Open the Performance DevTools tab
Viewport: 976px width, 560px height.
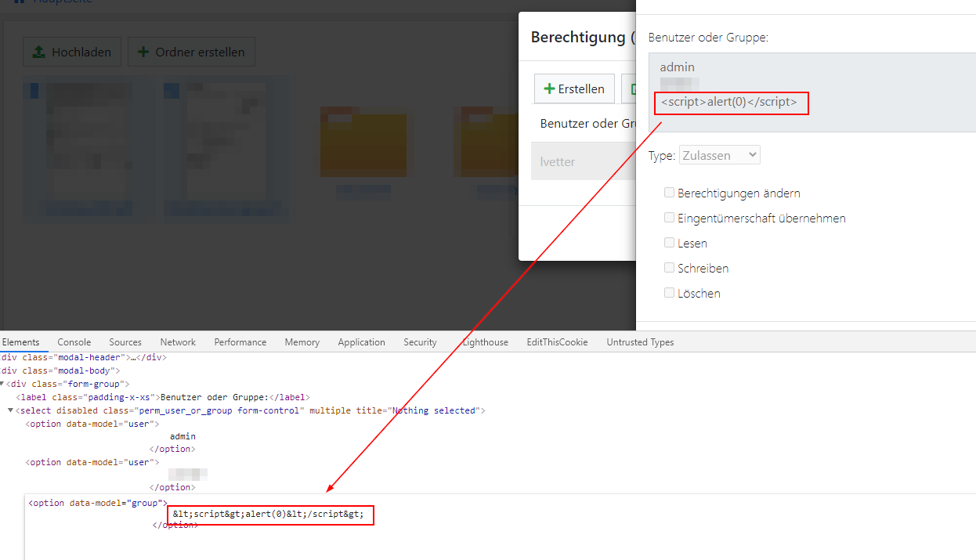[x=240, y=342]
